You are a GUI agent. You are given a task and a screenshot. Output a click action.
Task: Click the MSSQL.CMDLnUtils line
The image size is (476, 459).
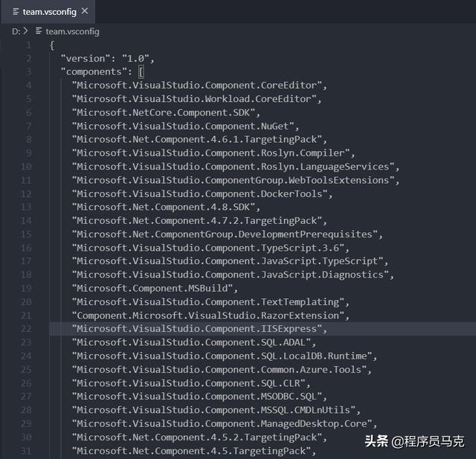point(216,410)
